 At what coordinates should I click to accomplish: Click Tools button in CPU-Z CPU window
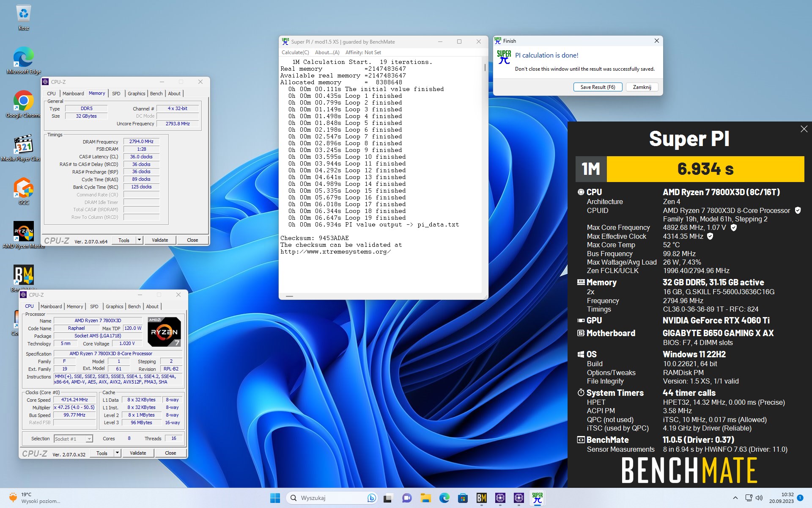[102, 453]
